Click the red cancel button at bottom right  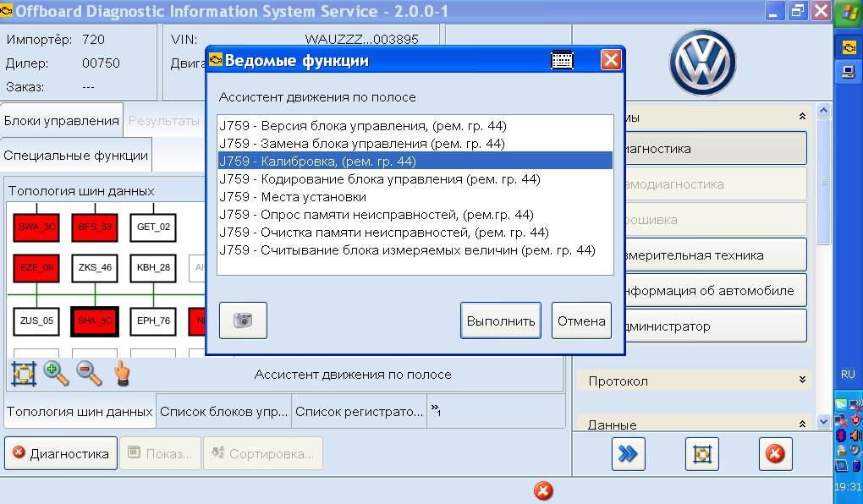point(776,454)
